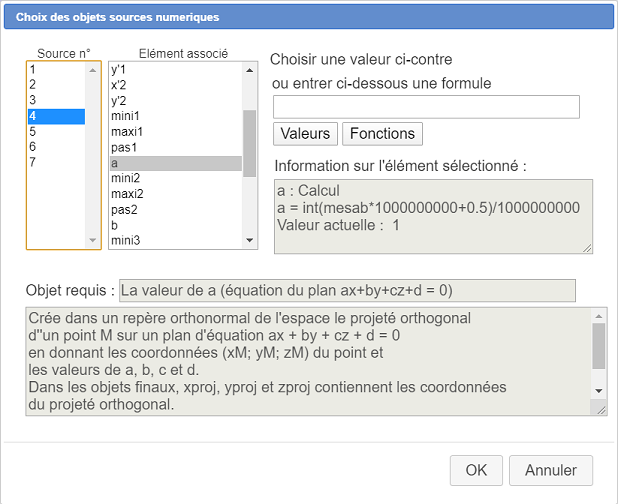Choose element mini1 in the associated list

[x=176, y=116]
